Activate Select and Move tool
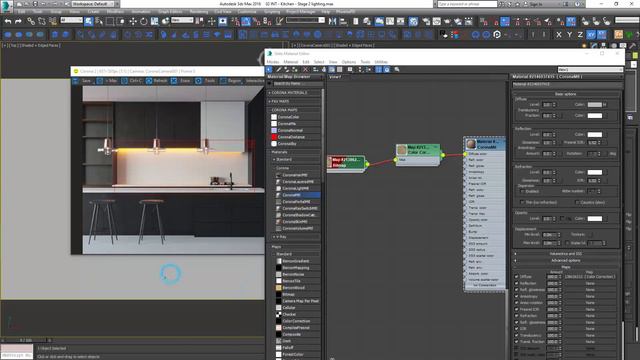 coord(133,21)
